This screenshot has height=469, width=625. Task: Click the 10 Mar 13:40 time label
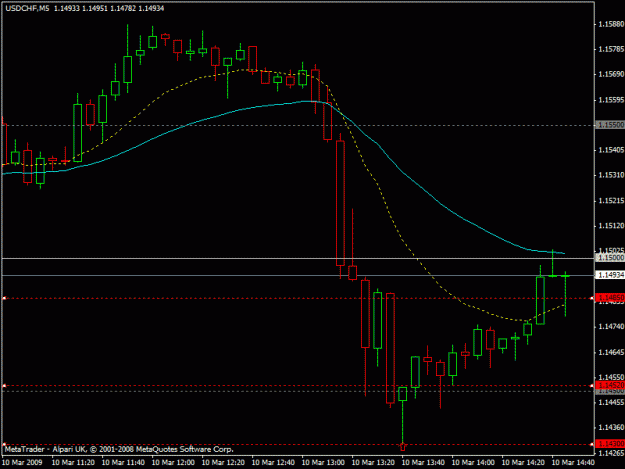click(x=423, y=463)
